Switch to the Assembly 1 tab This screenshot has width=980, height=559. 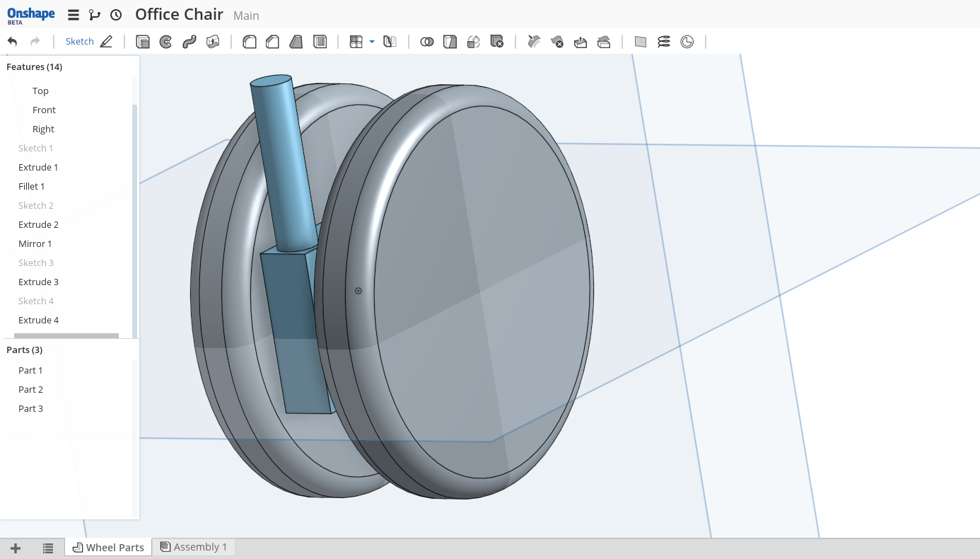tap(194, 547)
